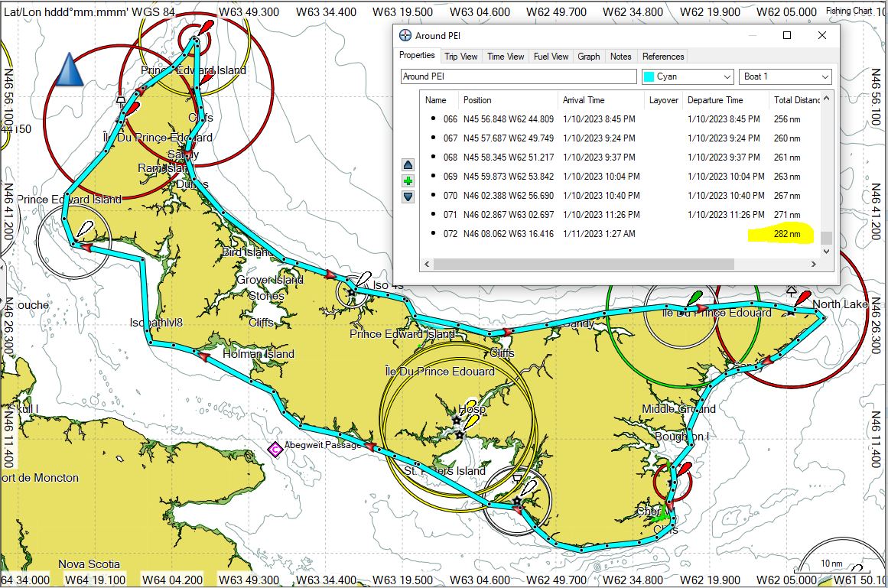Click the horizontal scrollbar of the waypoint table
The width and height of the screenshot is (888, 588).
tap(584, 265)
